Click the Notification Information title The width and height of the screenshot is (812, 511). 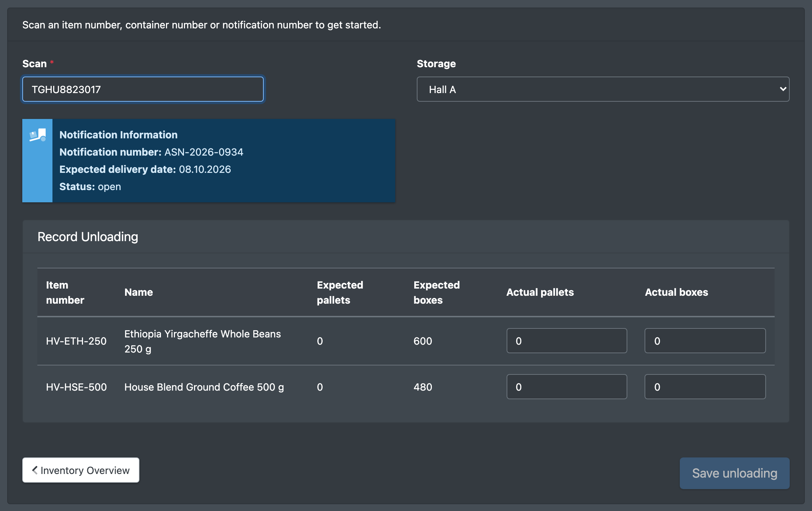(118, 135)
